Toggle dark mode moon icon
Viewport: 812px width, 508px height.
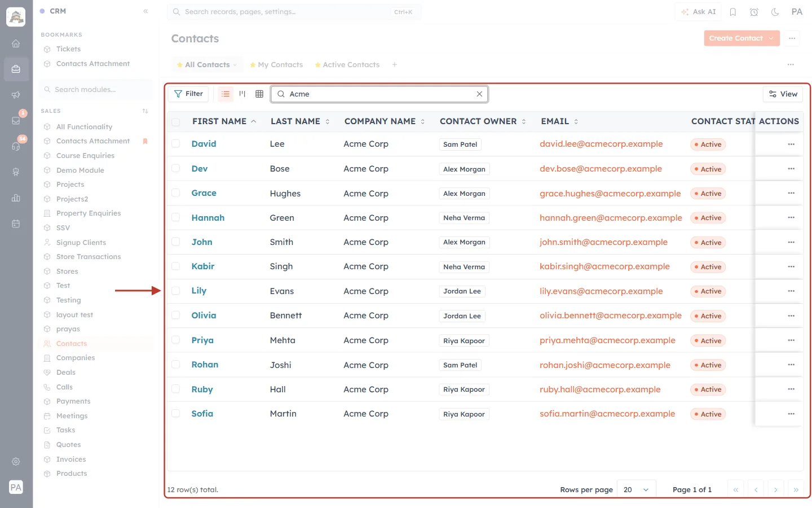775,12
